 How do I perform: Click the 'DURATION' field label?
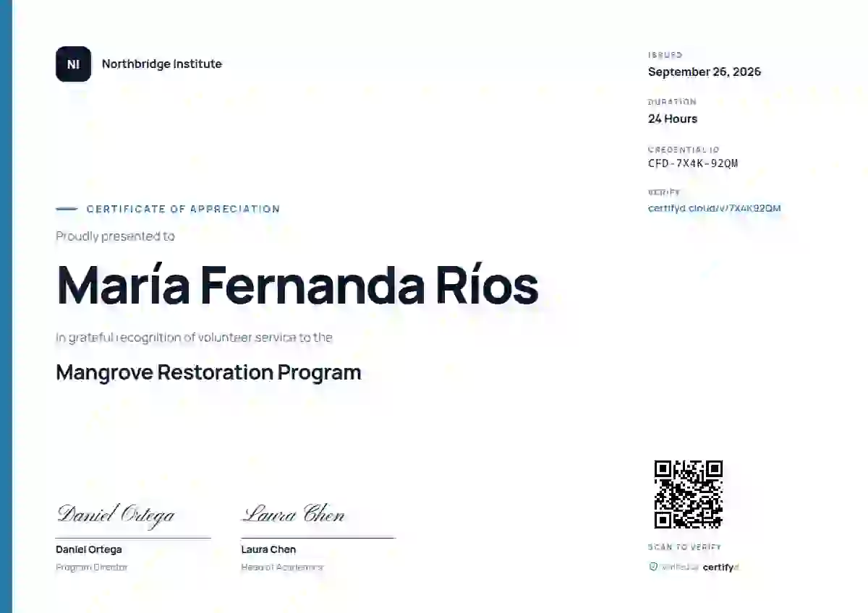pos(672,102)
